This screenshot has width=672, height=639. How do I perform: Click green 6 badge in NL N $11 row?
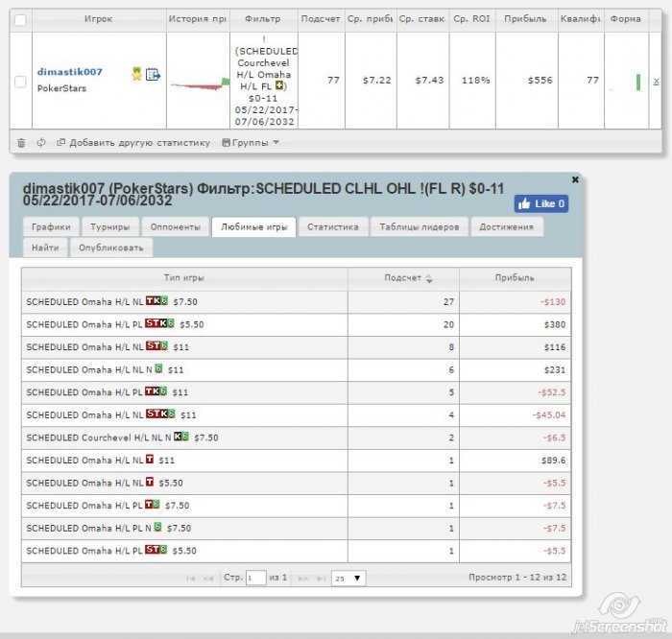click(x=158, y=368)
